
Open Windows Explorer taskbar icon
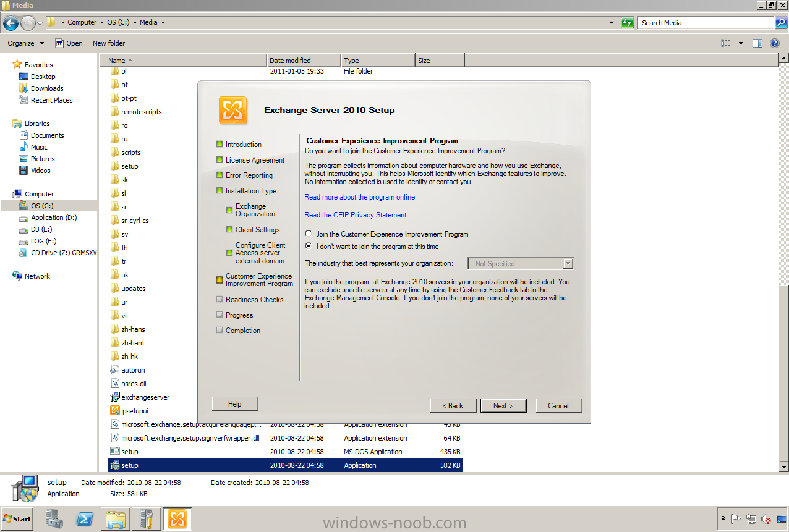pyautogui.click(x=116, y=519)
